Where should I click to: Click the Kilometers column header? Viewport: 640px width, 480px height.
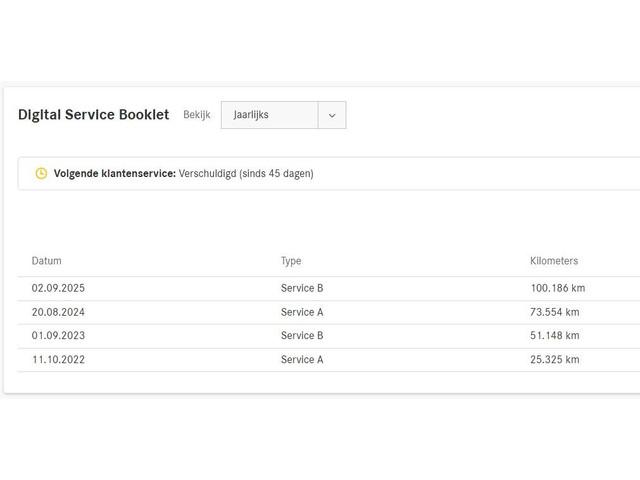click(554, 261)
